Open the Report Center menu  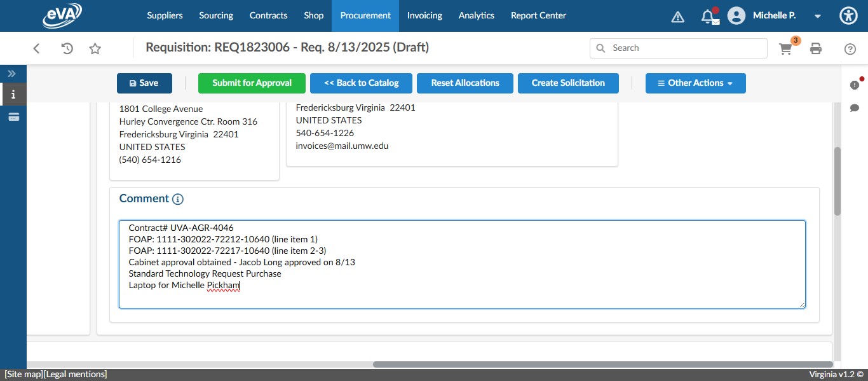pyautogui.click(x=538, y=15)
